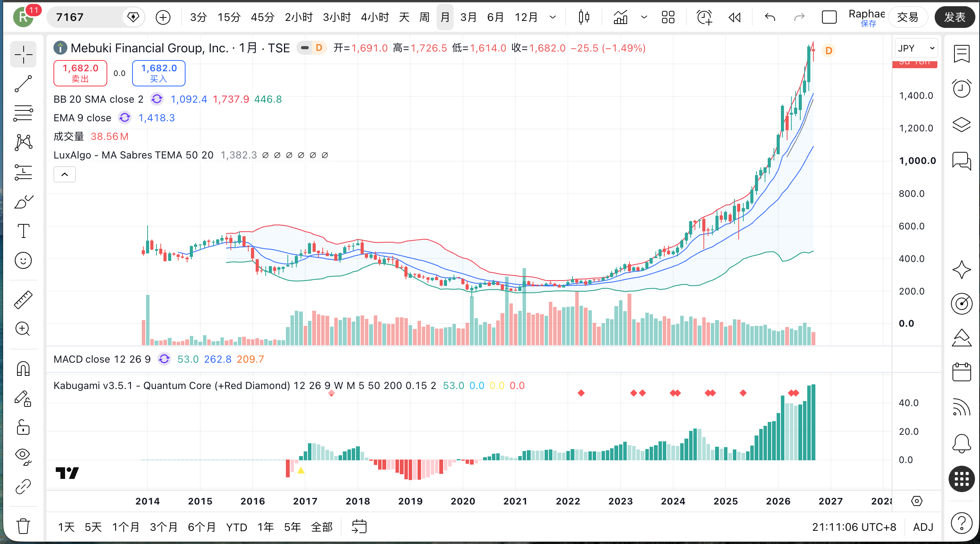
Task: Click the 1,682.0 卖出 sell button
Action: pyautogui.click(x=81, y=73)
